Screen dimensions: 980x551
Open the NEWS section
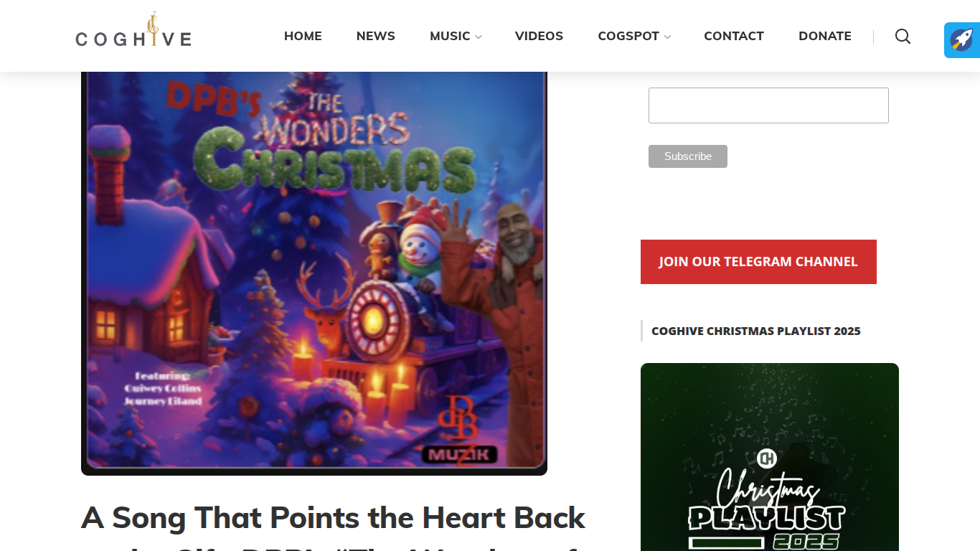(376, 36)
